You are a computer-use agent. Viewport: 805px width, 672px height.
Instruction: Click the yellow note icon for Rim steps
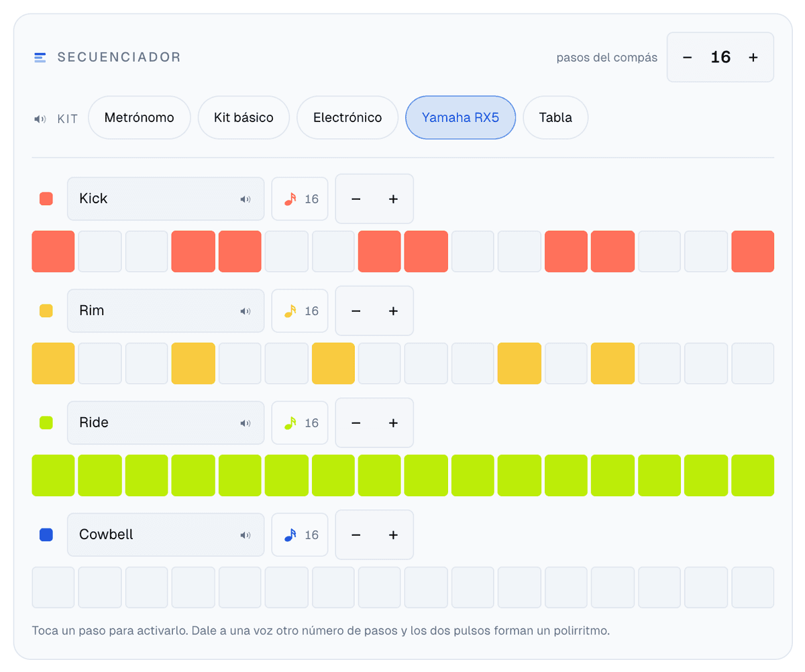[290, 311]
